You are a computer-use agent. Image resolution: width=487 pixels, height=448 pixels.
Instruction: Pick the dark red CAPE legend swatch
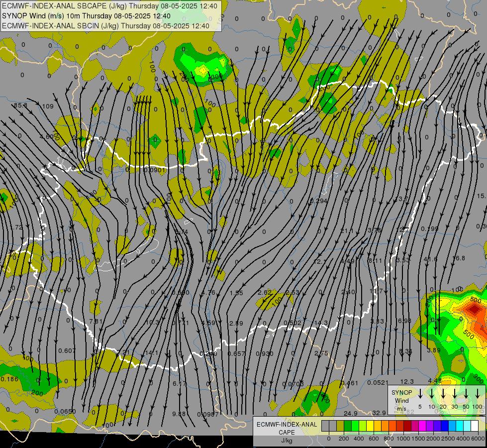click(407, 426)
